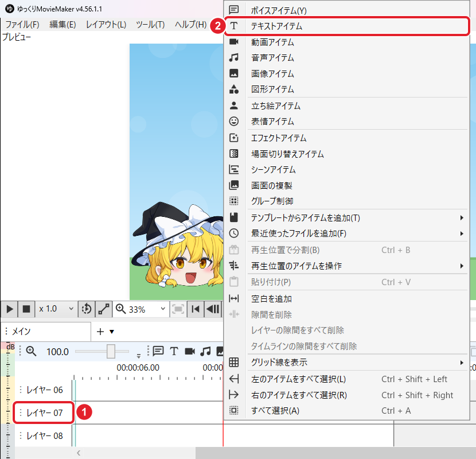The width and height of the screenshot is (476, 459).
Task: Click the YukkuriMovieMaker app icon in title bar
Action: (x=9, y=9)
